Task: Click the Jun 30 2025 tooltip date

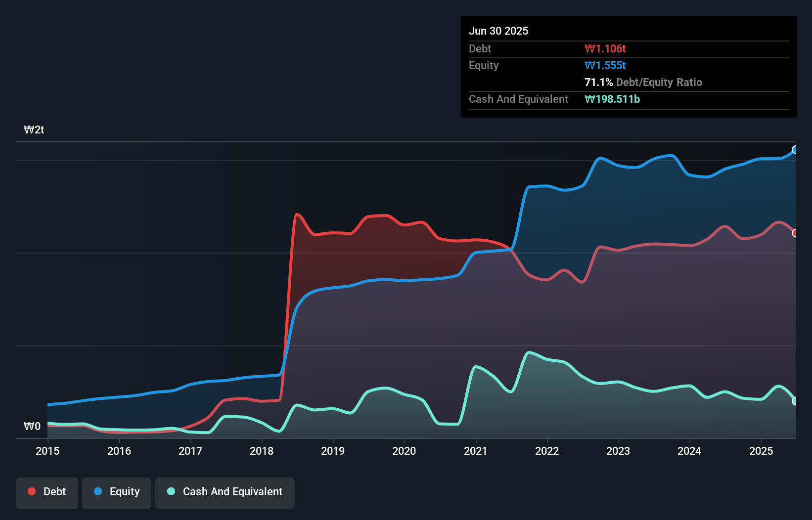Action: pos(498,31)
